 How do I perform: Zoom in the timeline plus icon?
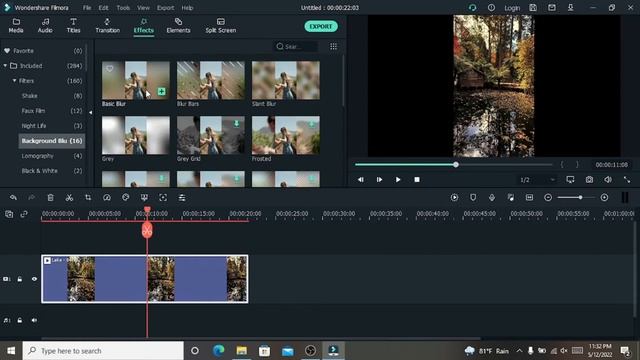click(x=604, y=198)
